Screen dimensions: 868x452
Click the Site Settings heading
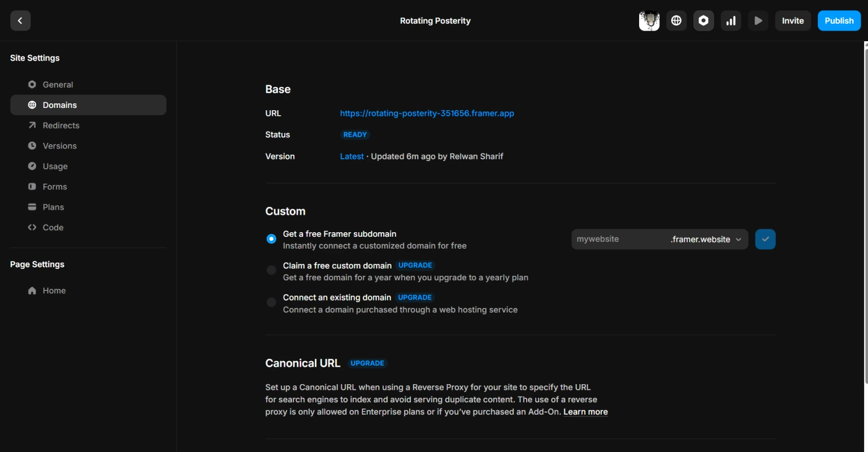tap(34, 58)
